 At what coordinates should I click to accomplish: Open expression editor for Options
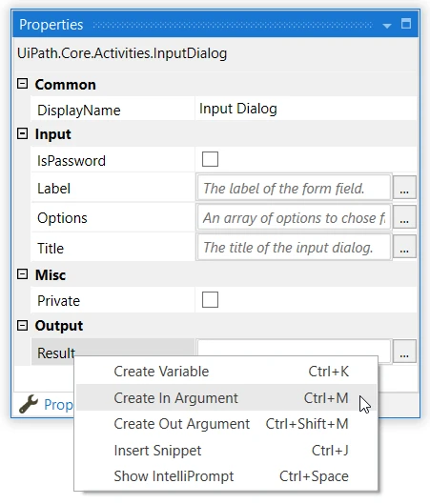404,217
